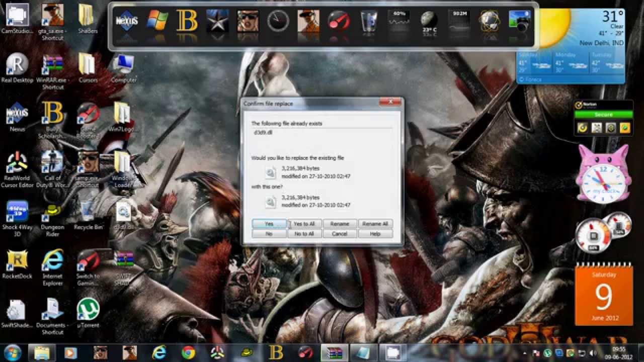Click the star icon in dock

coord(217,21)
